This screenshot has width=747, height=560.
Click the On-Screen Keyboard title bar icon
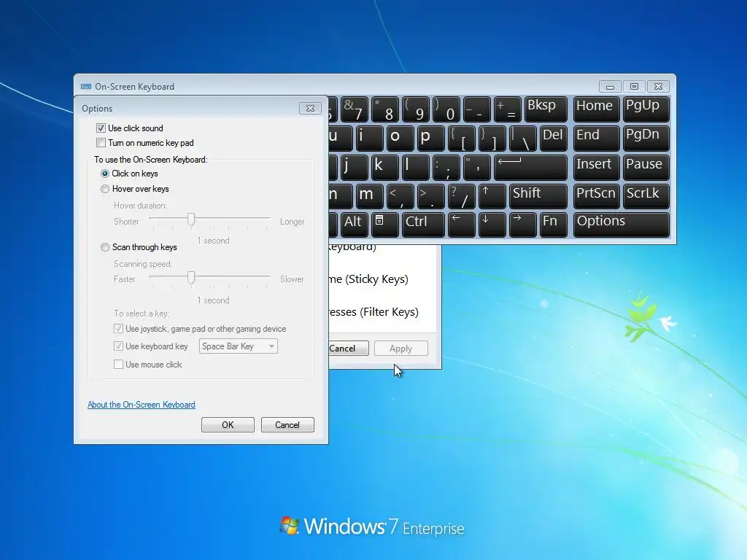(x=86, y=87)
